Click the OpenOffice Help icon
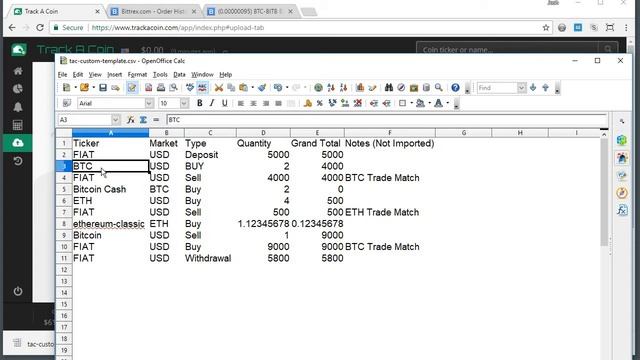Viewport: 640px width, 360px height. tap(456, 88)
